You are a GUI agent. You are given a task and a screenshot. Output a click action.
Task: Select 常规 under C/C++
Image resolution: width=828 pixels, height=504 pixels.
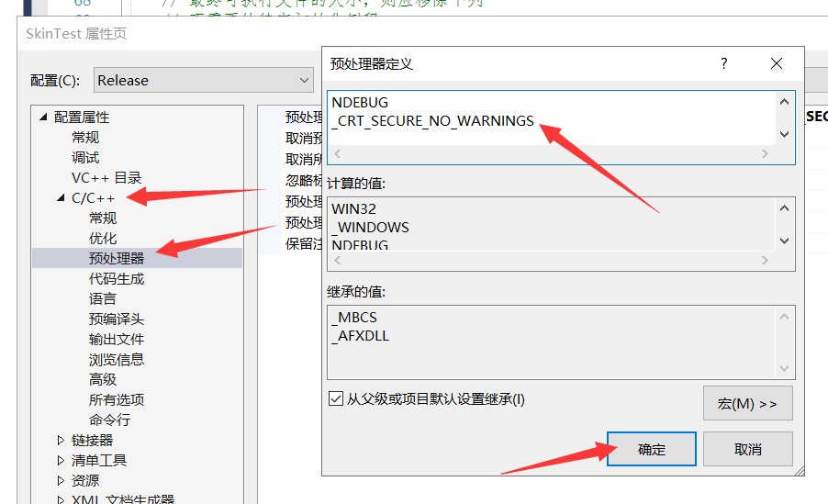click(x=103, y=218)
